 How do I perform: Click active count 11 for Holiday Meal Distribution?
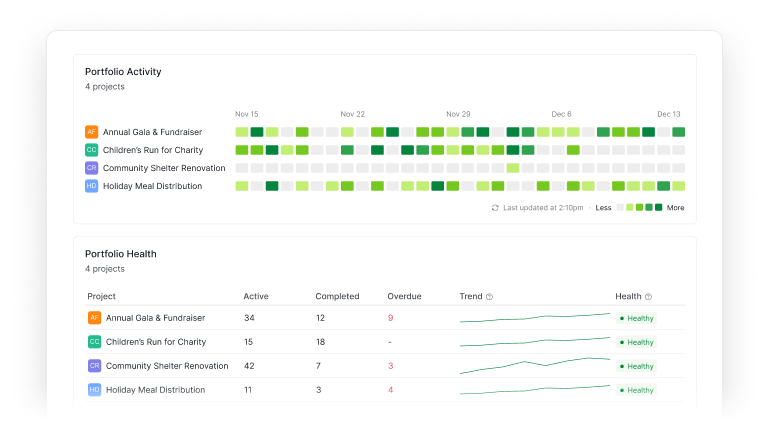click(x=248, y=390)
